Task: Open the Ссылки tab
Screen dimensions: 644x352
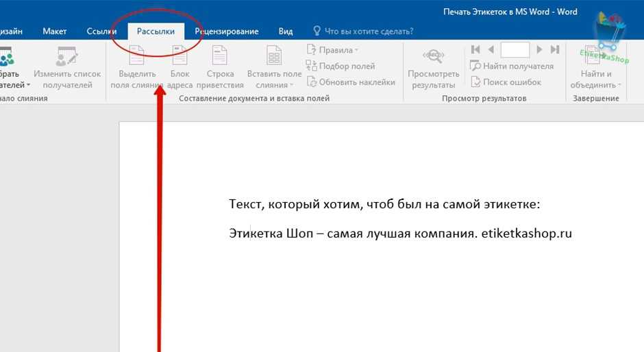Action: (x=102, y=32)
